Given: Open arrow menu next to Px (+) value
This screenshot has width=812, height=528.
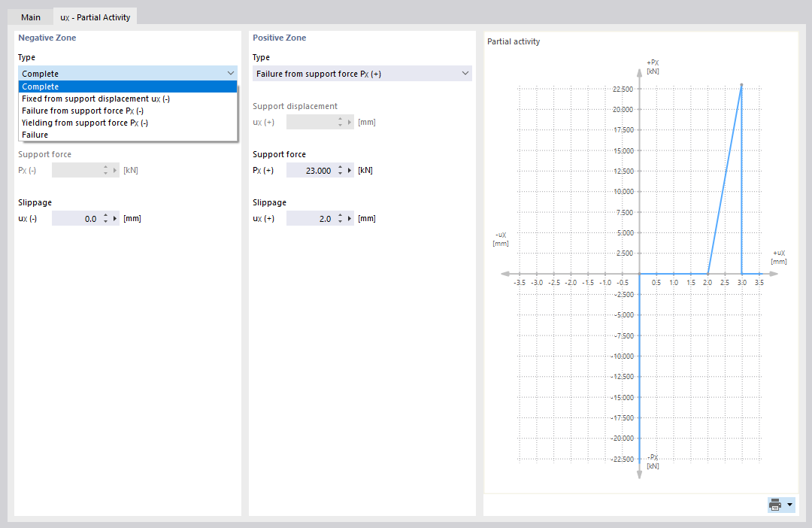Looking at the screenshot, I should coord(350,171).
